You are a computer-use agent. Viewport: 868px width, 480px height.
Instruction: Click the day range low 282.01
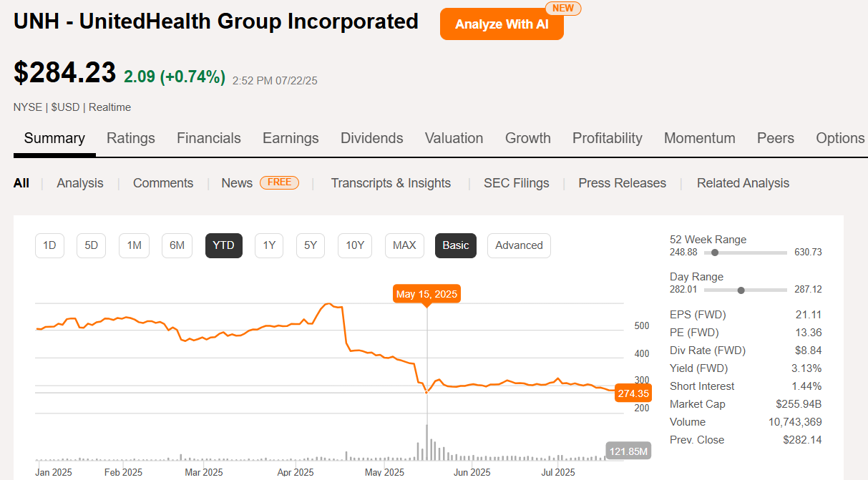coord(683,290)
